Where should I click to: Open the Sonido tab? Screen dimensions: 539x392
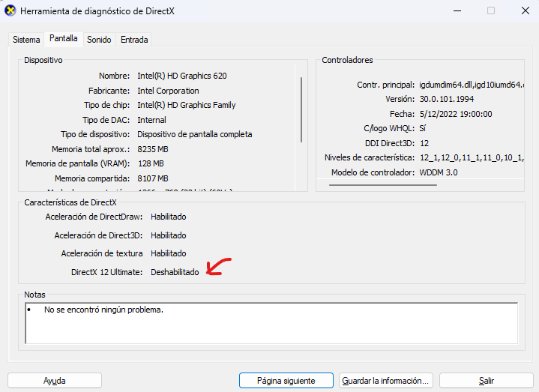(x=99, y=40)
